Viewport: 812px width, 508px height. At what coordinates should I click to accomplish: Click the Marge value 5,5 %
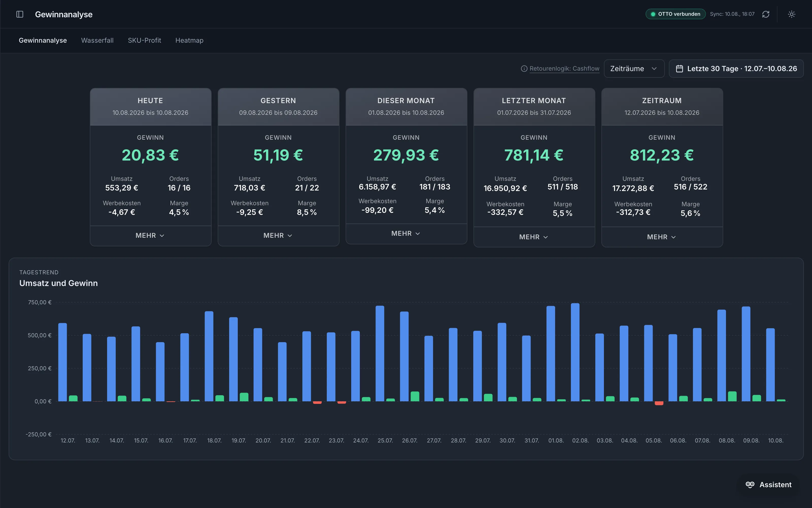(563, 213)
